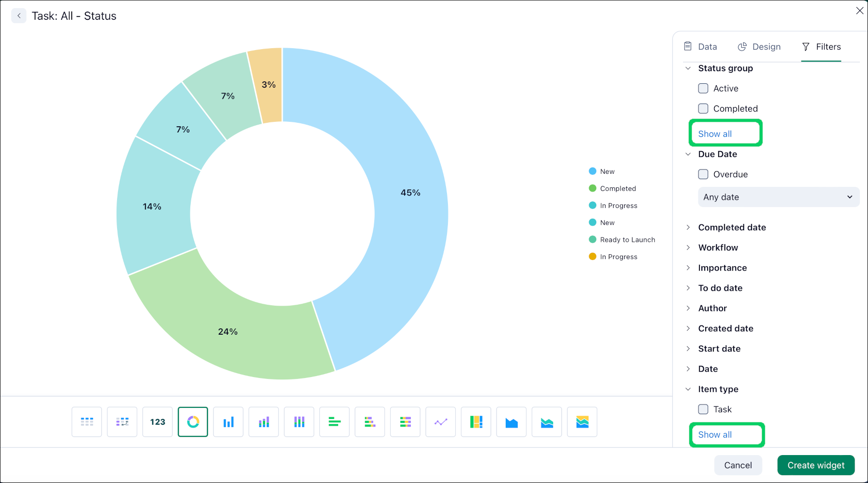Click Show all under Status group
Image resolution: width=868 pixels, height=483 pixels.
point(714,133)
